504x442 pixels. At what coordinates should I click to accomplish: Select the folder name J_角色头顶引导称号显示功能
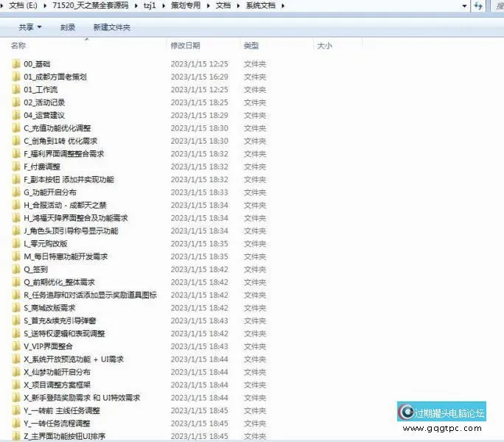pyautogui.click(x=71, y=231)
